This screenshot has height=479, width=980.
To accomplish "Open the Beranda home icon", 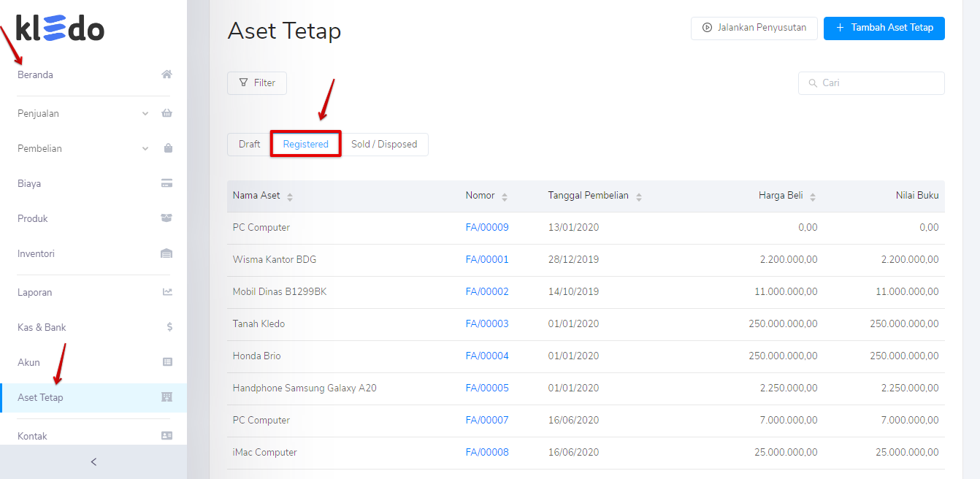I will point(166,73).
